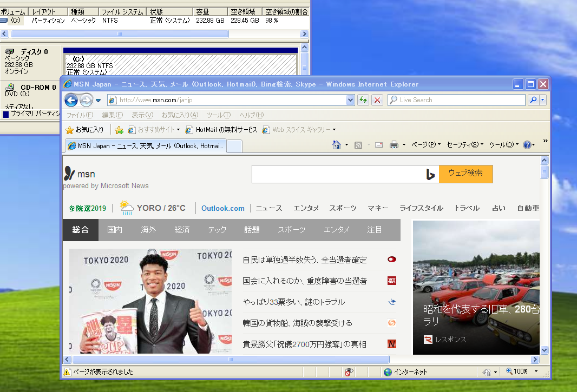Click the pop-up blocker icon in status bar

pyautogui.click(x=349, y=372)
